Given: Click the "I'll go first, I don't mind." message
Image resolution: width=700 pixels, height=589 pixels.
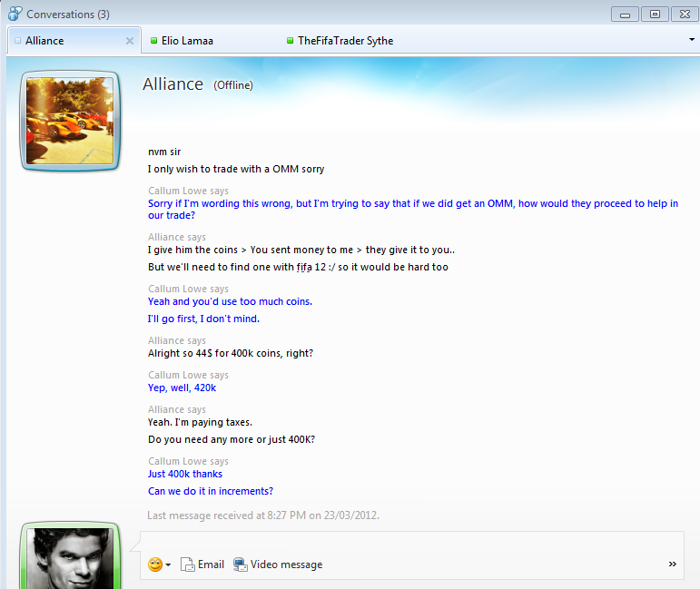Looking at the screenshot, I should [203, 319].
